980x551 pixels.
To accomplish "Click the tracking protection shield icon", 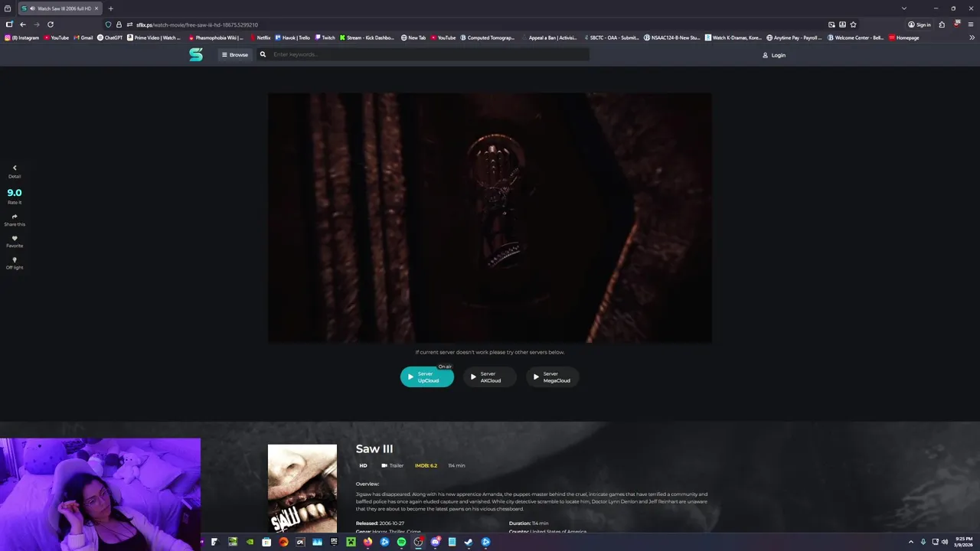I will pyautogui.click(x=109, y=24).
